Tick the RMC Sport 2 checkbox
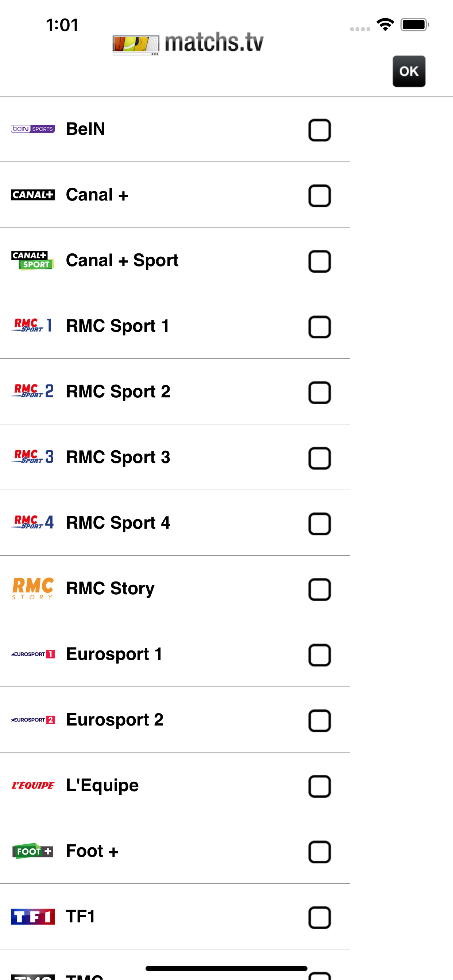 click(320, 393)
